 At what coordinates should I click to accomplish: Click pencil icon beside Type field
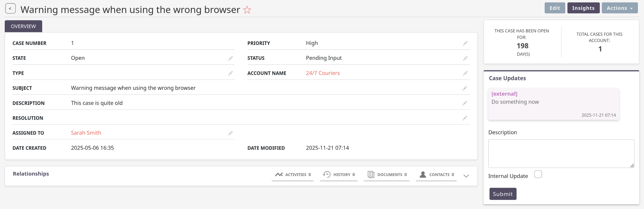230,73
